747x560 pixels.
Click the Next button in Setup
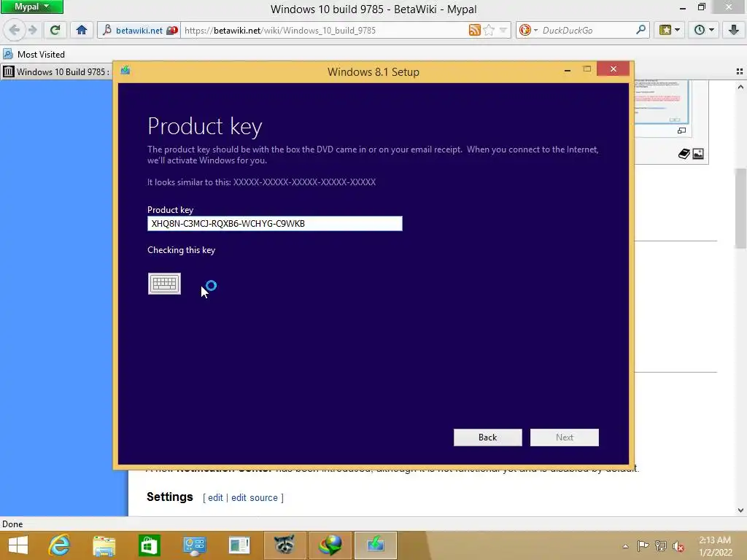pos(565,437)
